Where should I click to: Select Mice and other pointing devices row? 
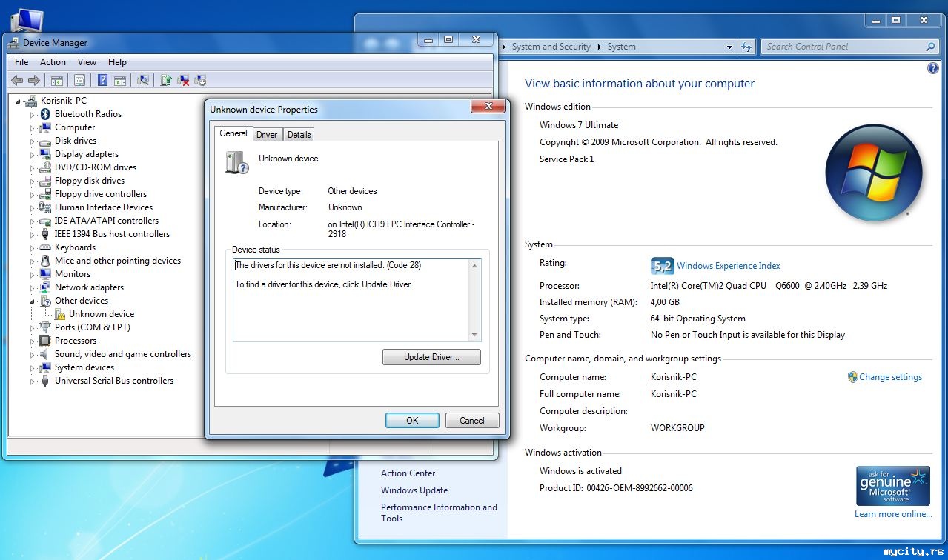[x=117, y=261]
